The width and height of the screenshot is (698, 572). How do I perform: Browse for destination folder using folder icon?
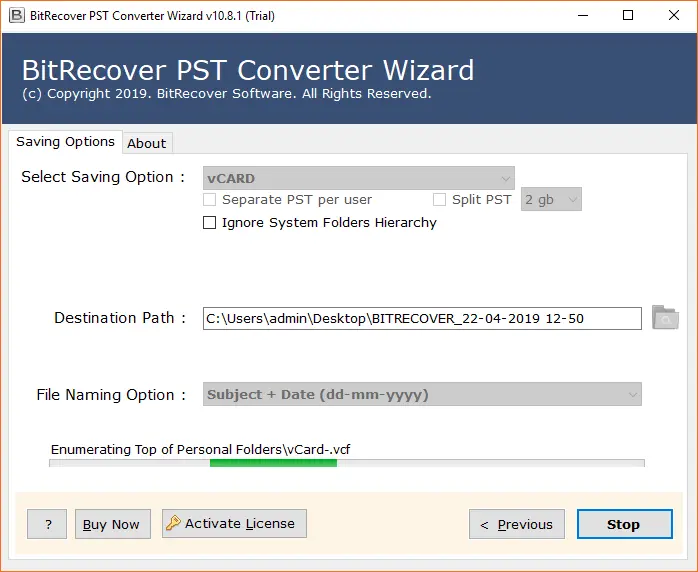point(665,318)
